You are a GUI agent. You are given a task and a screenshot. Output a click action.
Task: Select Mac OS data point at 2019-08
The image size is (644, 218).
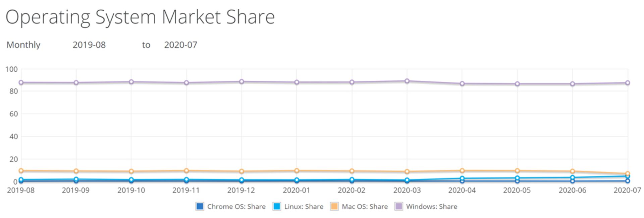[21, 171]
